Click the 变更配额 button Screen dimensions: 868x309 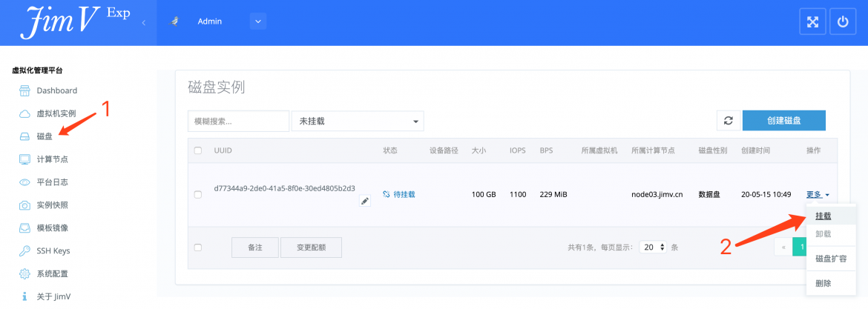click(x=311, y=247)
